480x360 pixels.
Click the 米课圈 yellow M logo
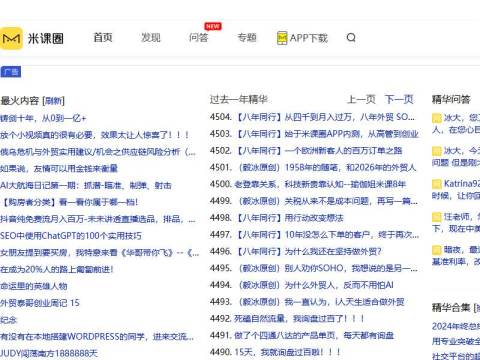[11, 39]
